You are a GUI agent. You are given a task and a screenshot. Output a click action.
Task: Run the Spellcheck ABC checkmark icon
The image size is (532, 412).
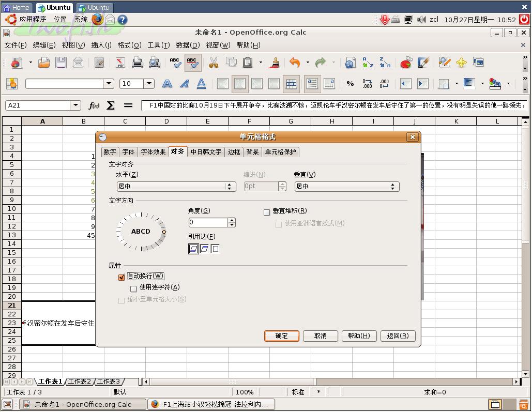(175, 63)
